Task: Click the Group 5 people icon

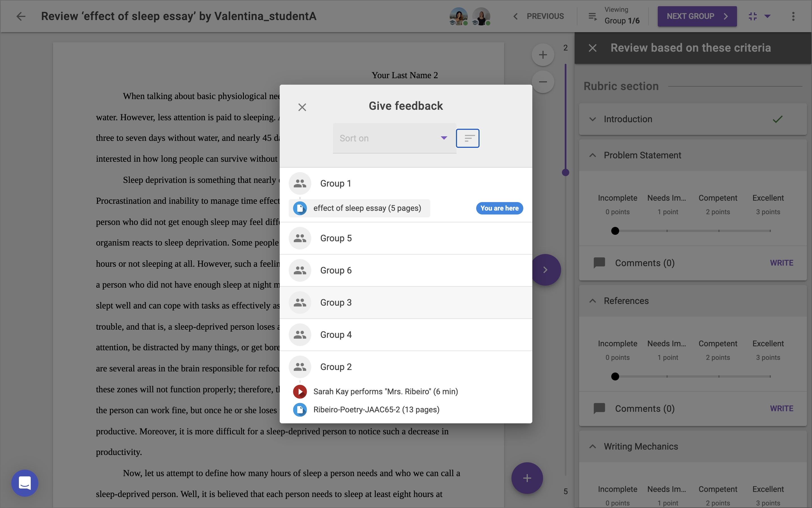Action: [x=300, y=238]
